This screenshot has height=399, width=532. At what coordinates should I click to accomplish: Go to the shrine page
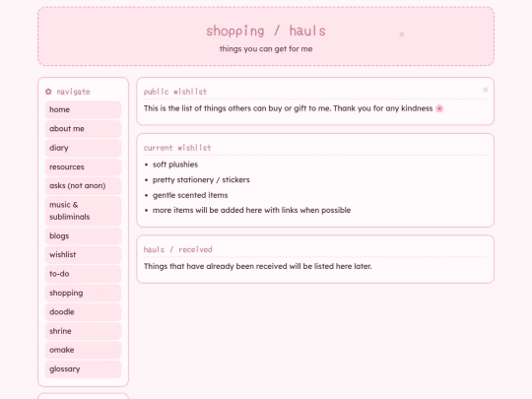[x=83, y=331]
